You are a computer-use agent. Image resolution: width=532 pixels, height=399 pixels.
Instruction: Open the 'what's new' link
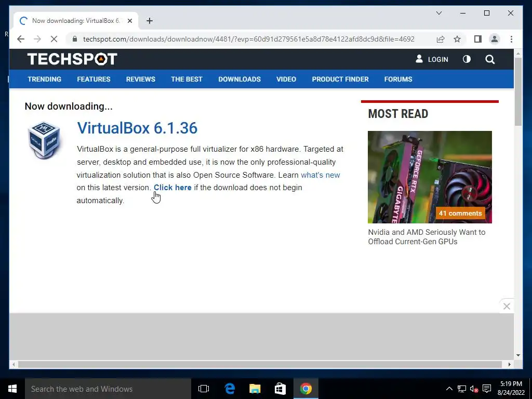320,175
